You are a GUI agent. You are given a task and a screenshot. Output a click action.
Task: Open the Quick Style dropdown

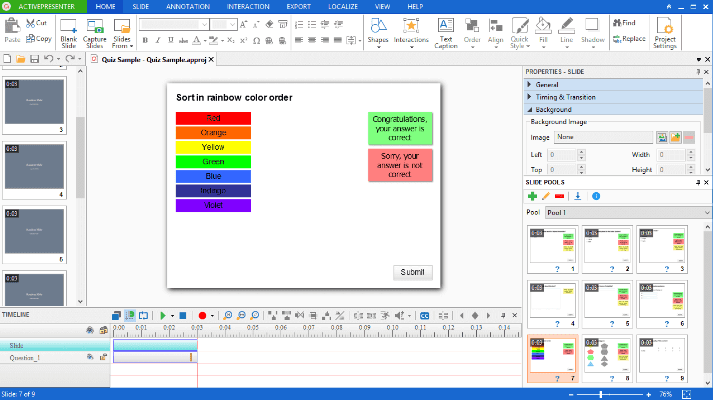520,33
